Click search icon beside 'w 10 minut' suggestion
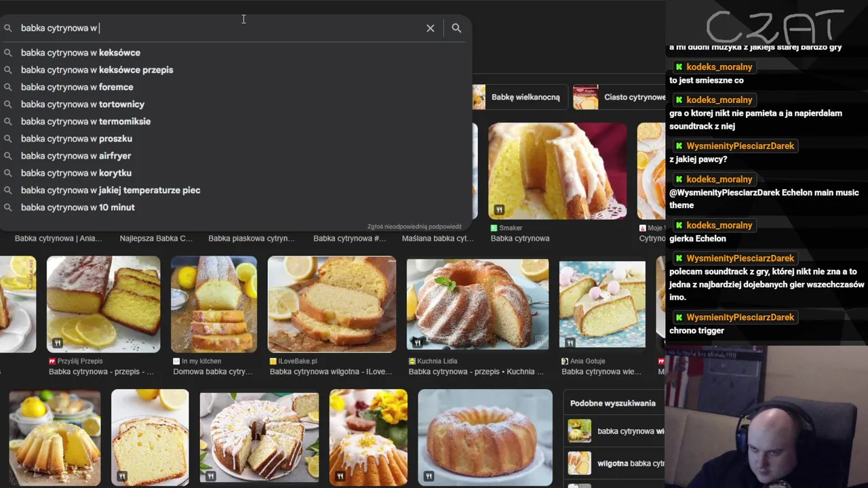The width and height of the screenshot is (868, 488). pos(8,207)
